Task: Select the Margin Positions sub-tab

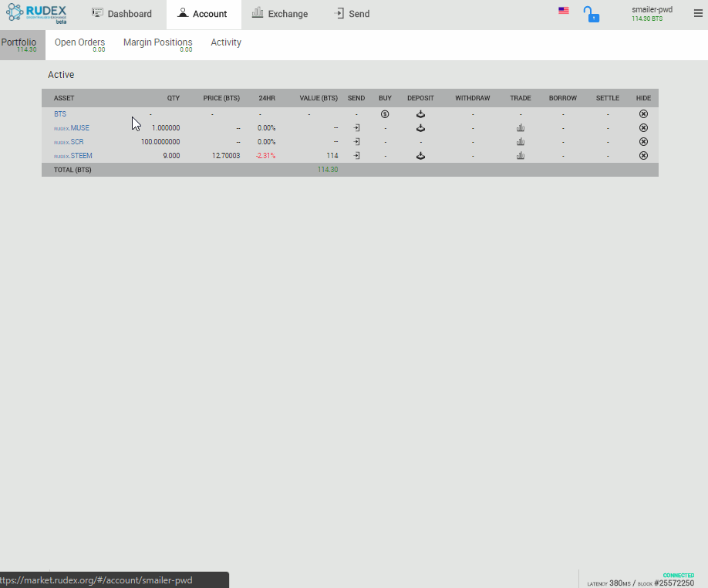Action: 158,45
